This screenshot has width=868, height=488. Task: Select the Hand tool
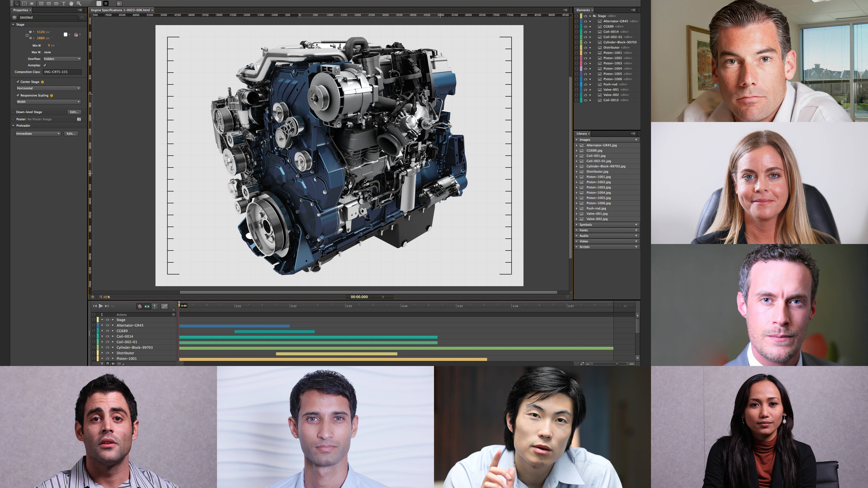71,3
